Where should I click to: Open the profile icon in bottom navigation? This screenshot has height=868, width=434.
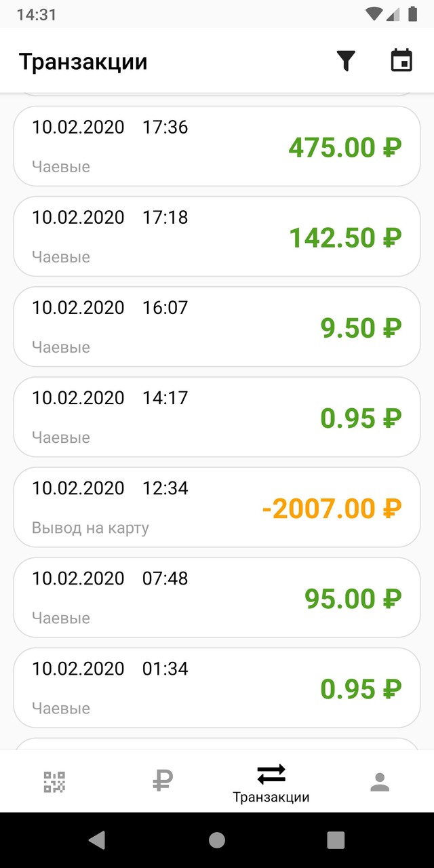coord(380,780)
